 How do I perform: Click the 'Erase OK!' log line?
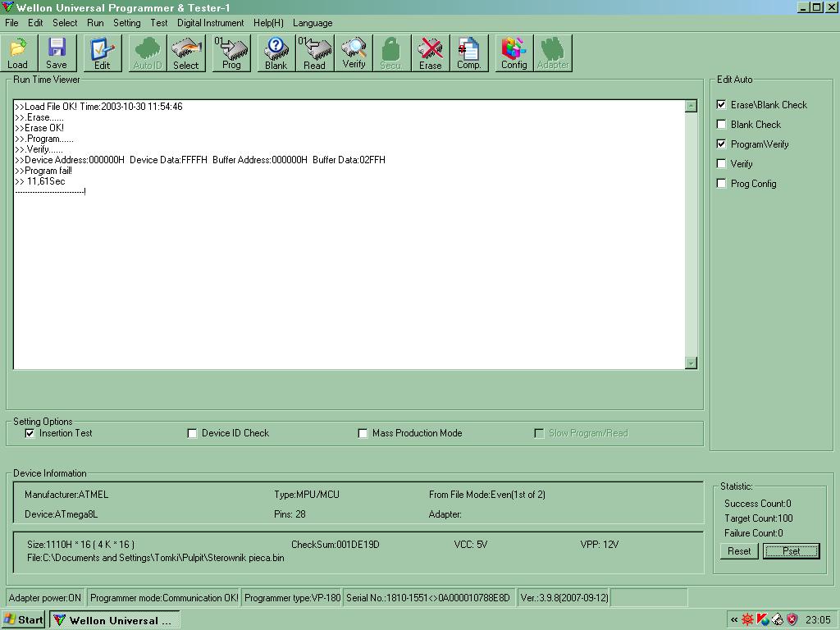(39, 128)
